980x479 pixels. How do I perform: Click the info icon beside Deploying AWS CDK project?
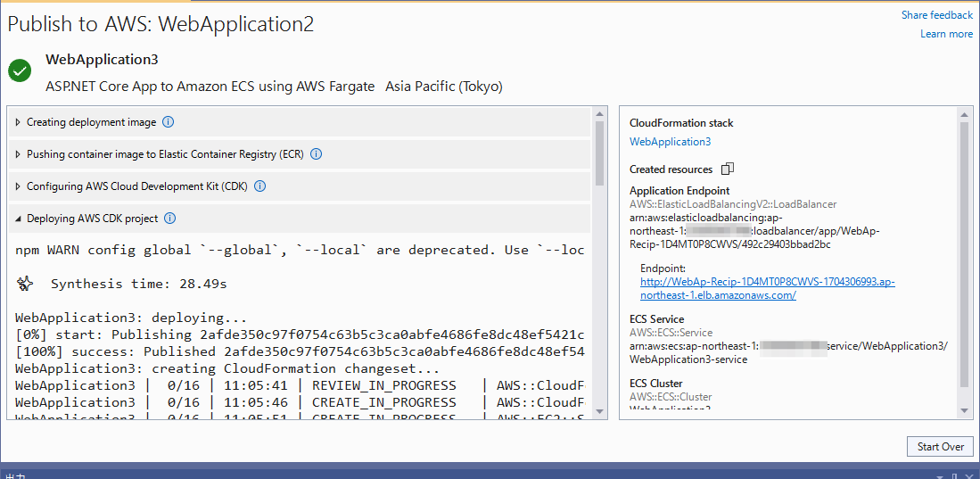click(169, 219)
